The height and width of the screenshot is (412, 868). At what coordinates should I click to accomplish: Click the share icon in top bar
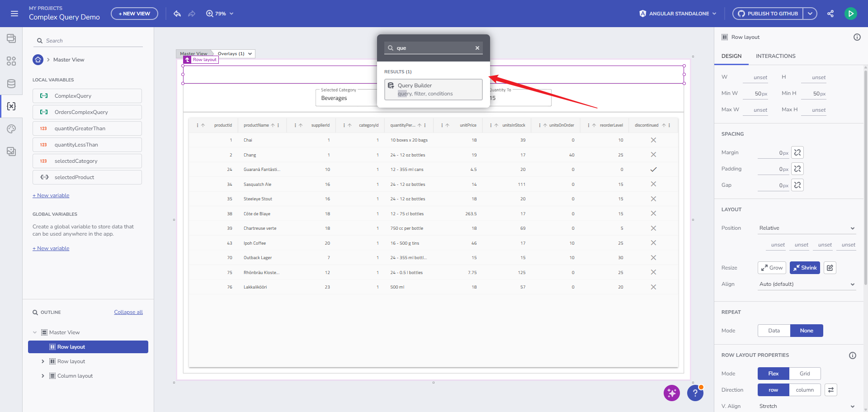pyautogui.click(x=830, y=14)
